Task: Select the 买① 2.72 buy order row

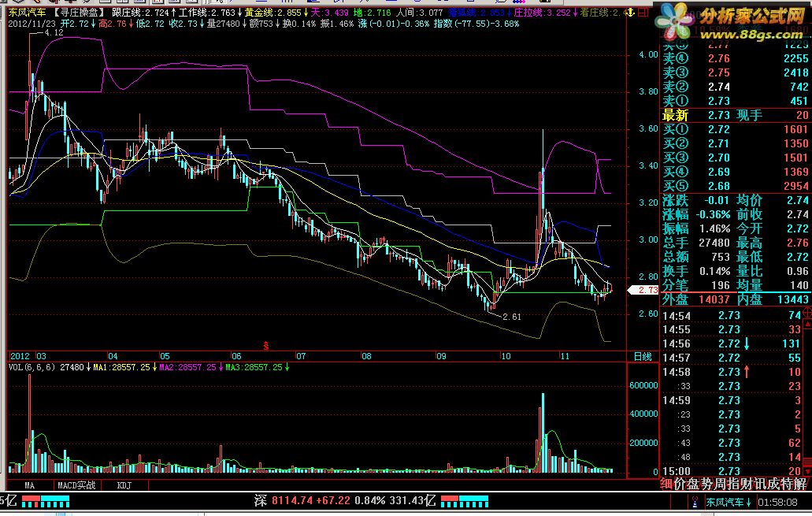Action: (x=736, y=129)
